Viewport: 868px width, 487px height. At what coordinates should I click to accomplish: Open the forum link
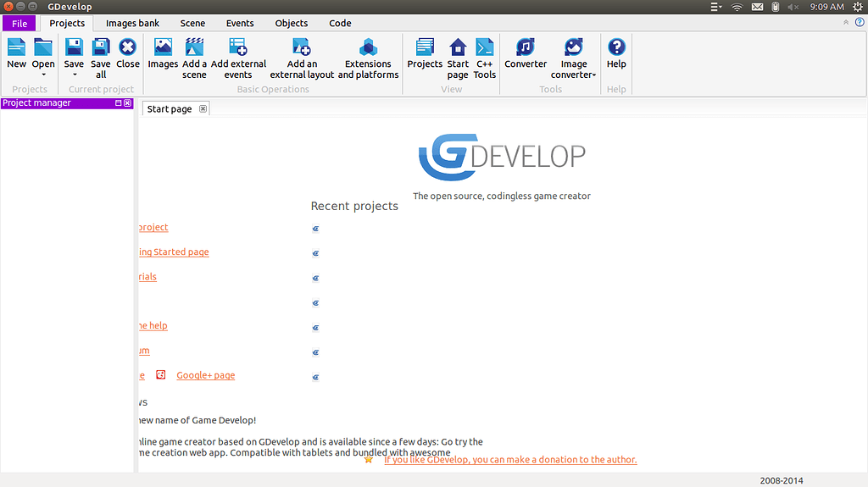coord(144,351)
